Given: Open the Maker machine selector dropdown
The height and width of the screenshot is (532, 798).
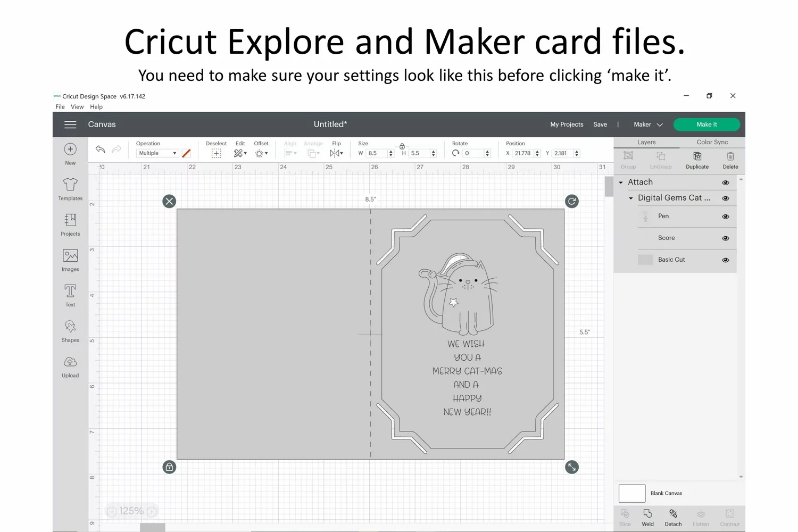Looking at the screenshot, I should click(x=648, y=124).
